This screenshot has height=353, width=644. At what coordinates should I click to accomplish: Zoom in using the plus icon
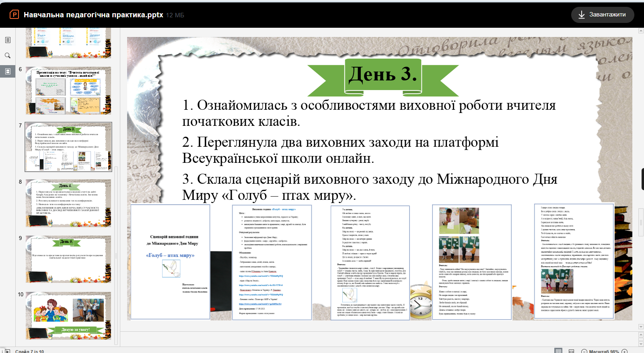(625, 351)
